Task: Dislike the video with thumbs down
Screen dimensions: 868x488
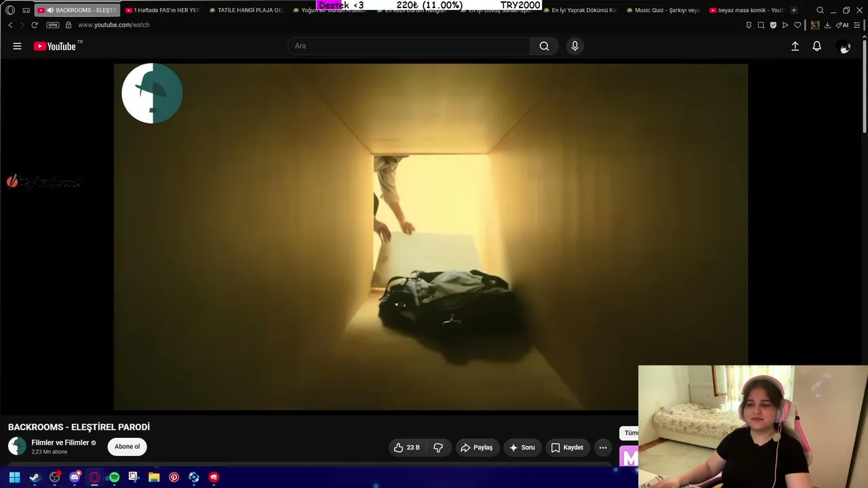Action: 438,447
